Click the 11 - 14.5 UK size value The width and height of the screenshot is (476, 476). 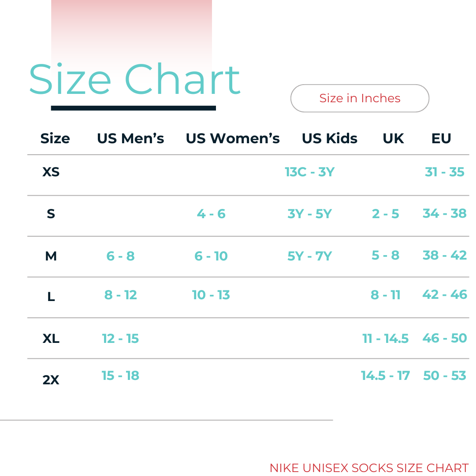tap(385, 338)
